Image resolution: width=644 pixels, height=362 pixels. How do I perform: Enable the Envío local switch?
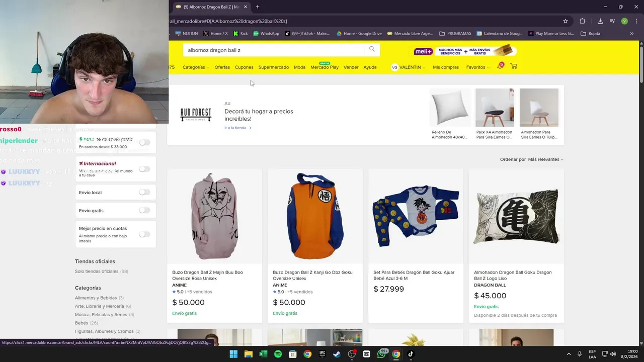pyautogui.click(x=144, y=192)
